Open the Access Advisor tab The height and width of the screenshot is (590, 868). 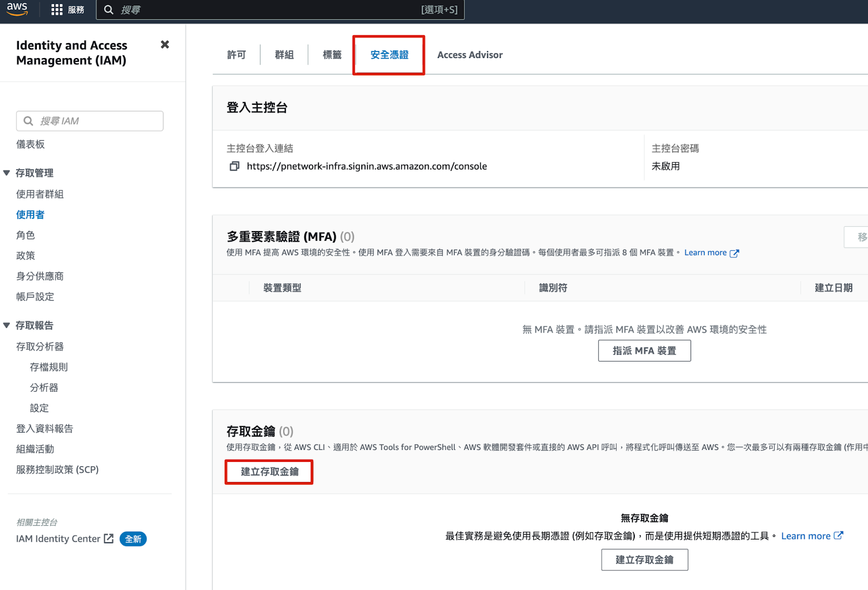tap(470, 55)
